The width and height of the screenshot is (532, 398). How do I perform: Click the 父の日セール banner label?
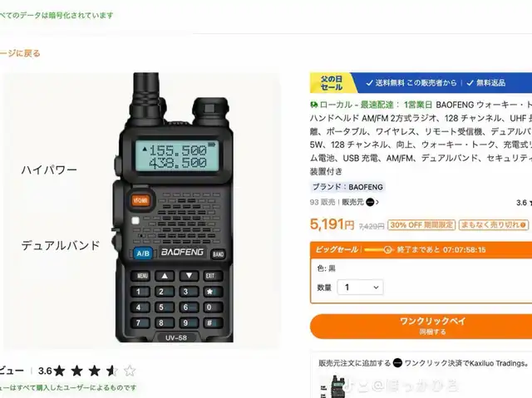click(x=332, y=83)
